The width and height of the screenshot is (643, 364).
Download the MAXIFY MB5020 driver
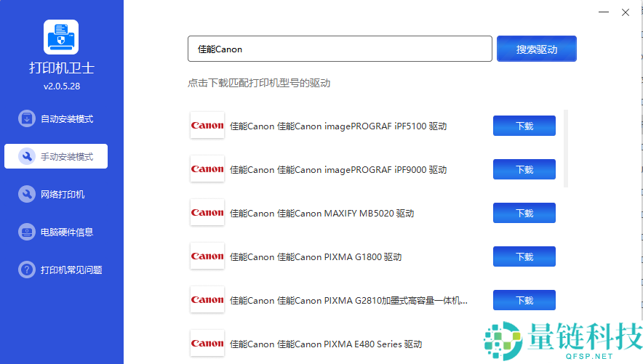(524, 213)
